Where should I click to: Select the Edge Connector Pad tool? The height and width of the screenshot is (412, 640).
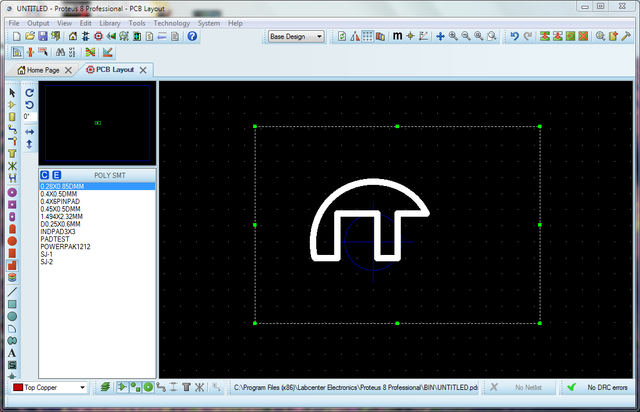[x=12, y=229]
